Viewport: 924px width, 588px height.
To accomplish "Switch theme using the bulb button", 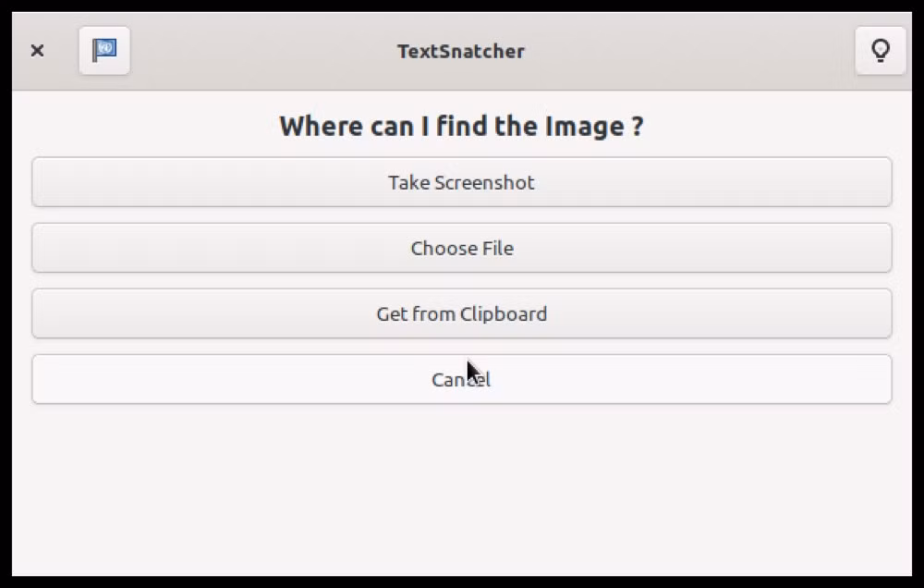I will [881, 51].
